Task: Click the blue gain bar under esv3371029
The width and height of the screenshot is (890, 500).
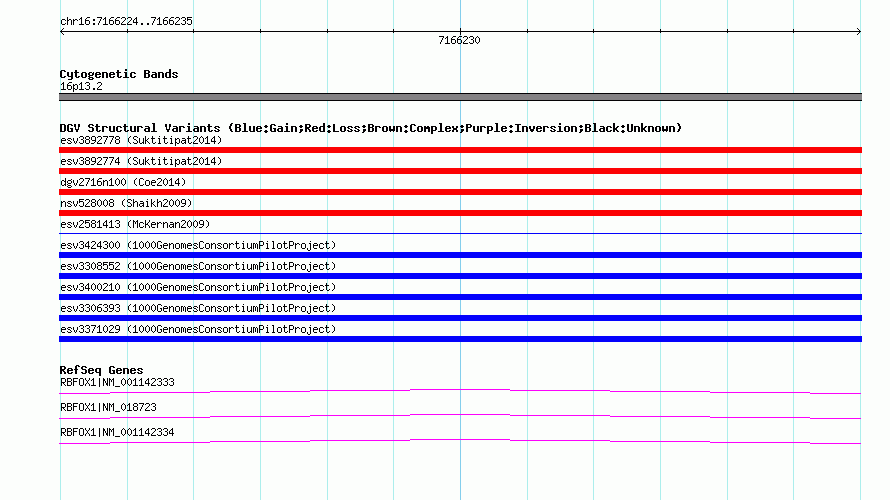Action: [460, 339]
